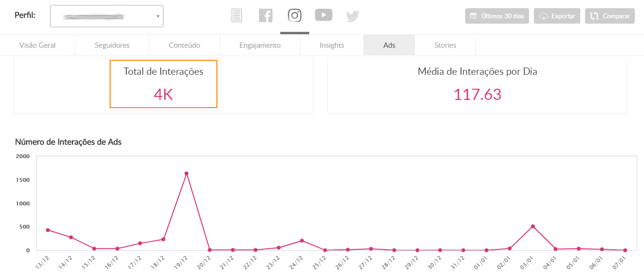The width and height of the screenshot is (644, 272).
Task: Select the Insights tab
Action: [x=332, y=45]
